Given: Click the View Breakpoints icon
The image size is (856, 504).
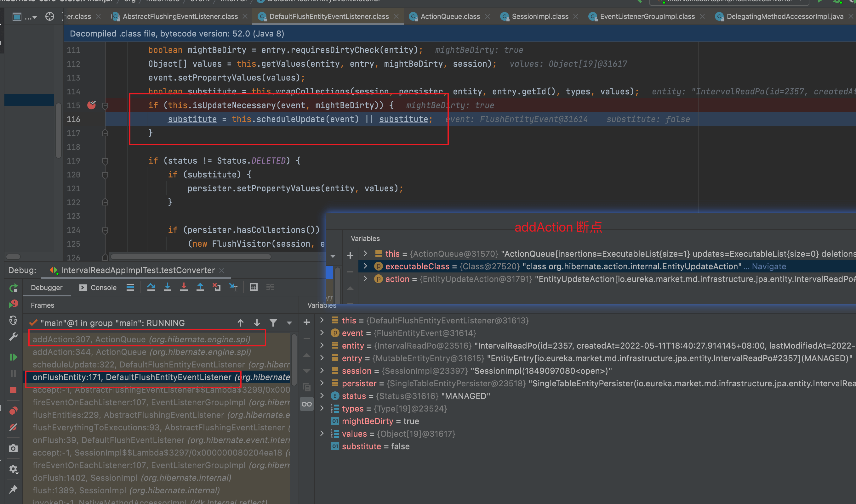Looking at the screenshot, I should [x=13, y=411].
